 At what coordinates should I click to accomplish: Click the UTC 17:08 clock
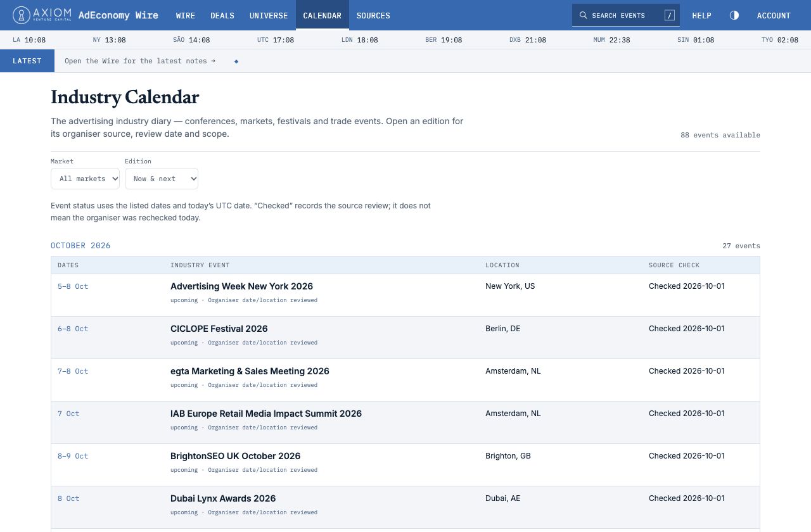(x=276, y=40)
